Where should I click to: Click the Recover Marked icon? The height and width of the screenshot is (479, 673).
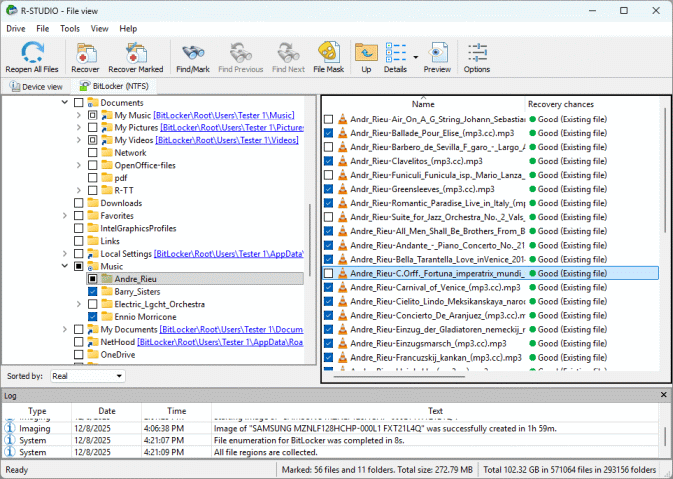click(135, 53)
